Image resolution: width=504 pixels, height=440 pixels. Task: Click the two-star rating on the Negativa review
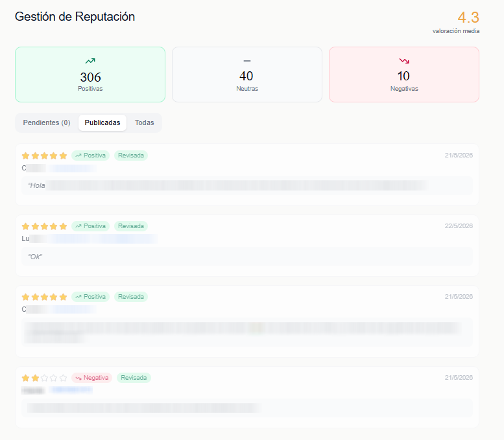click(44, 378)
